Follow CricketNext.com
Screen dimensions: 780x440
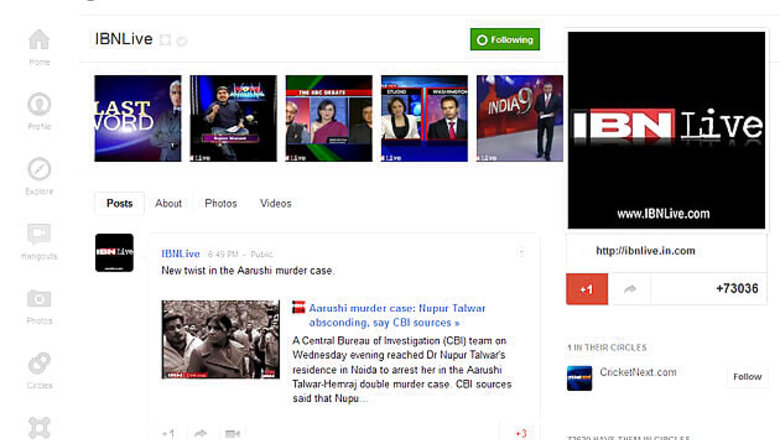[747, 377]
